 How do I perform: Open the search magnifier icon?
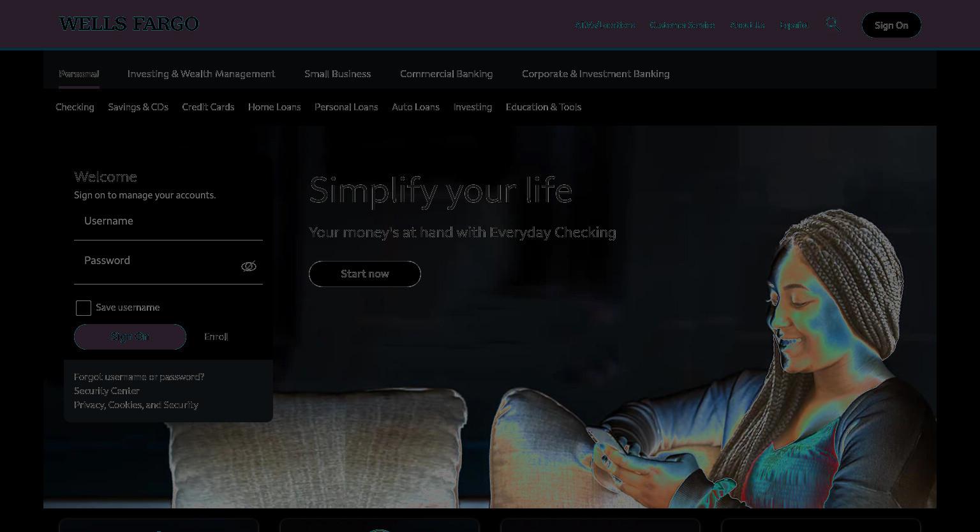(x=833, y=24)
